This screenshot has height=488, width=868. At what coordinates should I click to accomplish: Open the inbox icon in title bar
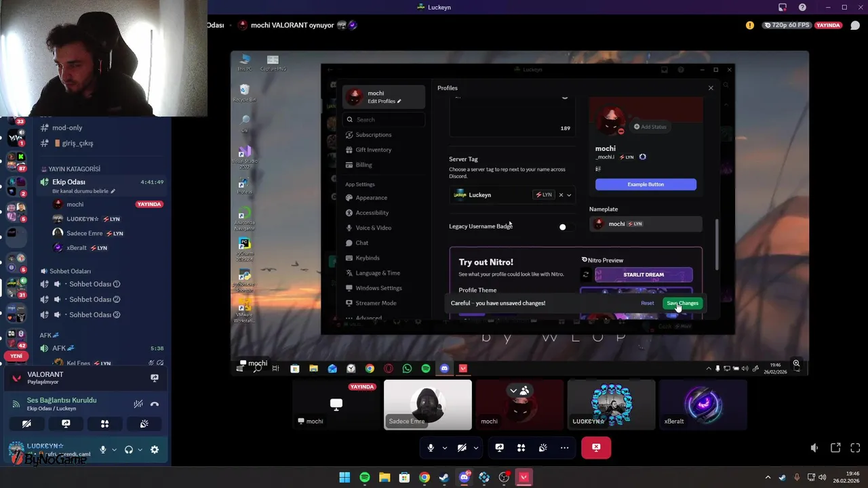(x=783, y=7)
